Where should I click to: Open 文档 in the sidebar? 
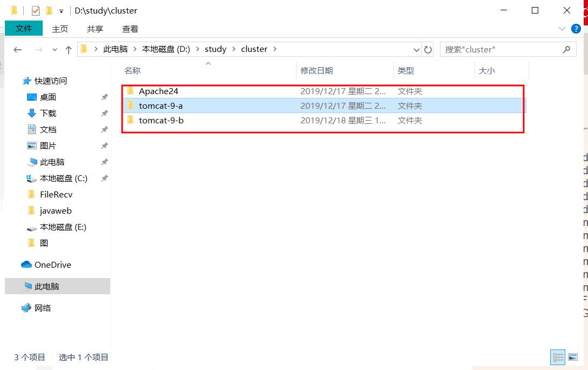point(48,129)
